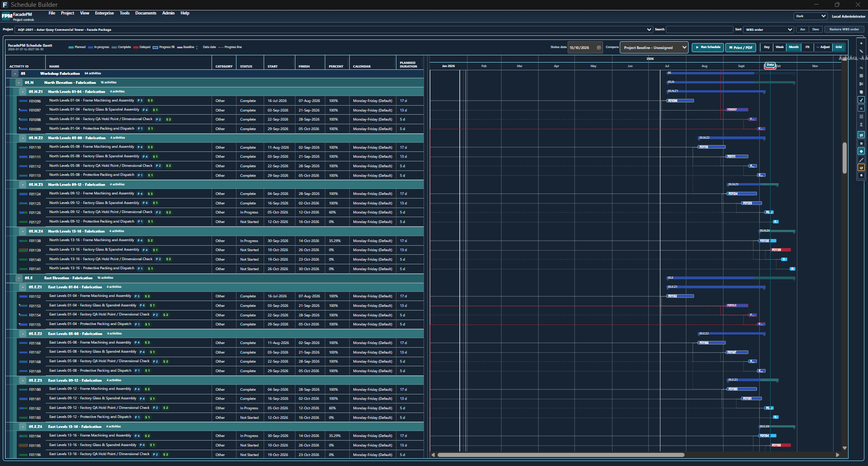Switch timescale to Day
The image size is (868, 466).
(x=767, y=47)
